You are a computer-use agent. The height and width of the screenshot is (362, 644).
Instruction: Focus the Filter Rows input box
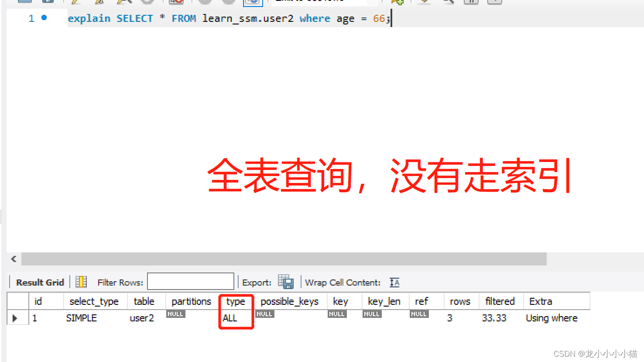[x=191, y=281]
